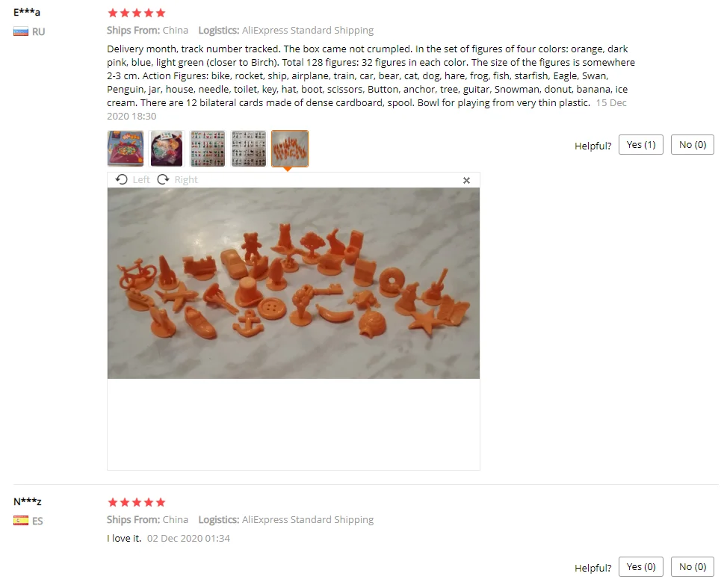Image resolution: width=727 pixels, height=588 pixels.
Task: Click the Left rotate label
Action: (x=141, y=179)
